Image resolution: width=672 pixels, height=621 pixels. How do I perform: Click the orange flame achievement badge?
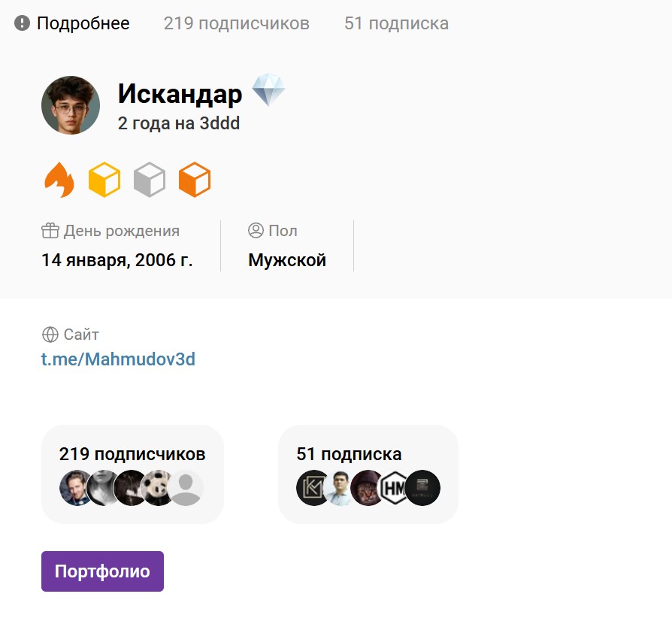[59, 180]
